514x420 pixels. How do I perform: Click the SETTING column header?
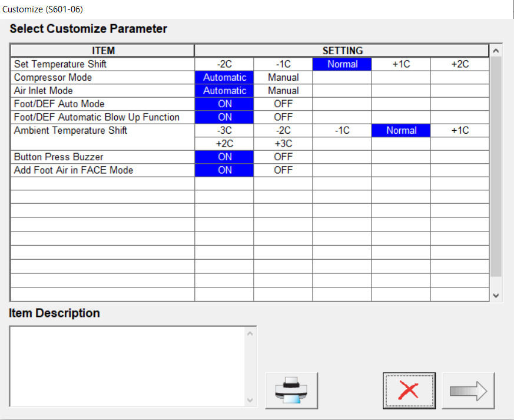click(342, 51)
